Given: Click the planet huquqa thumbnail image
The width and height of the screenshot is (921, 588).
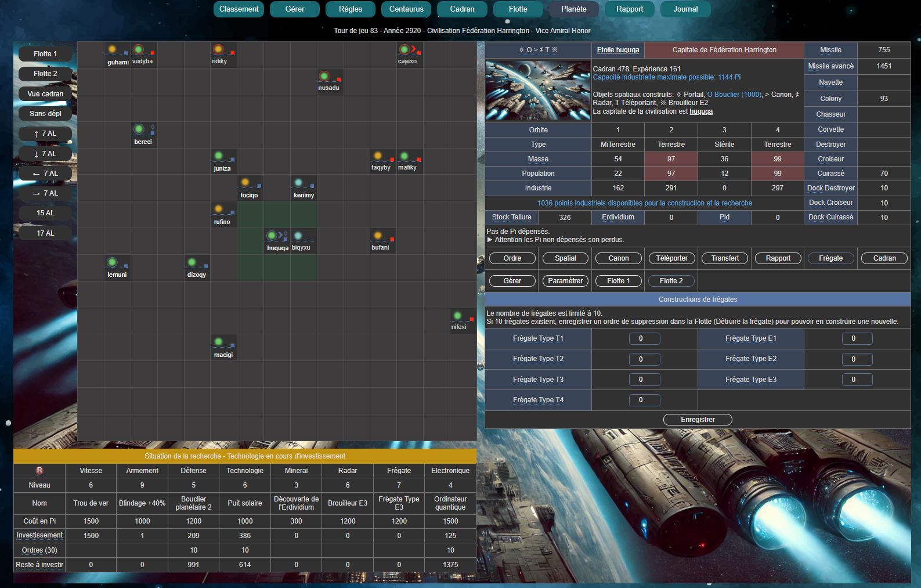Looking at the screenshot, I should click(x=538, y=91).
